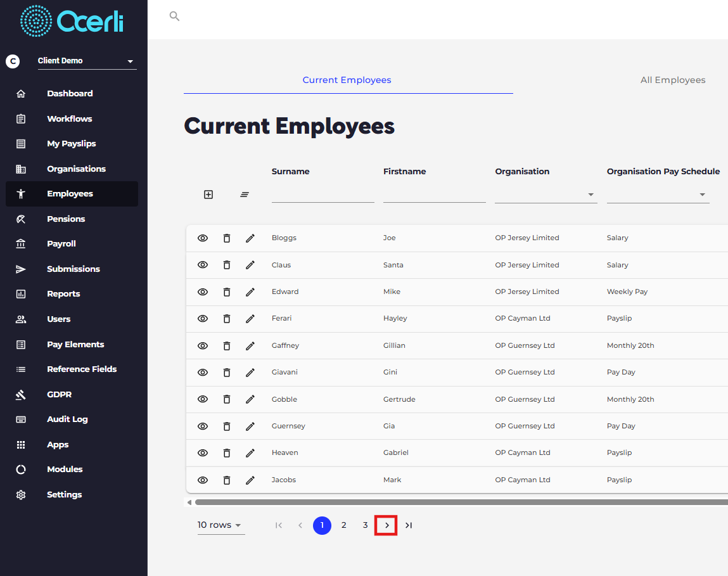Click the scrollbar left arrow
The image size is (728, 576).
pos(189,502)
